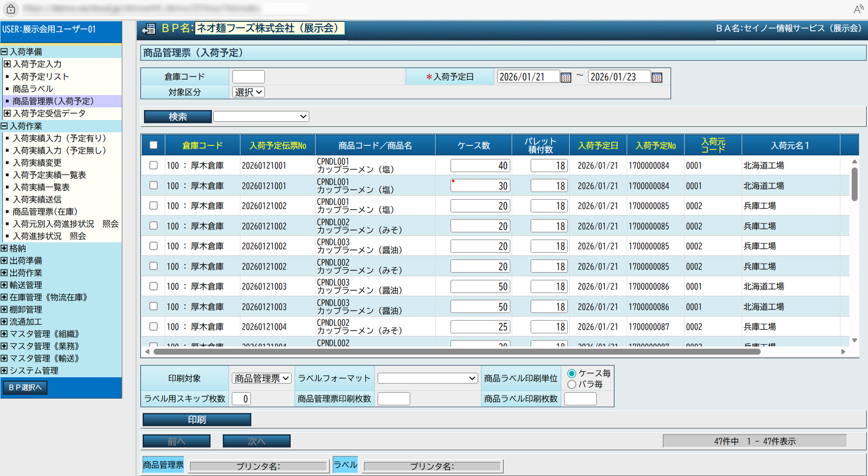
Task: Click the table's horizontal scrollbar
Action: point(457,352)
